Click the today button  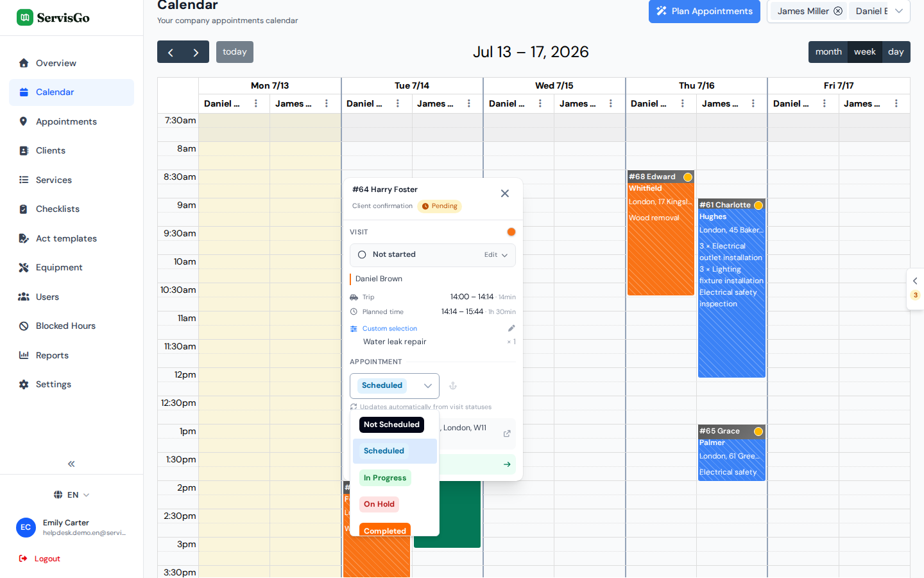[x=235, y=52]
